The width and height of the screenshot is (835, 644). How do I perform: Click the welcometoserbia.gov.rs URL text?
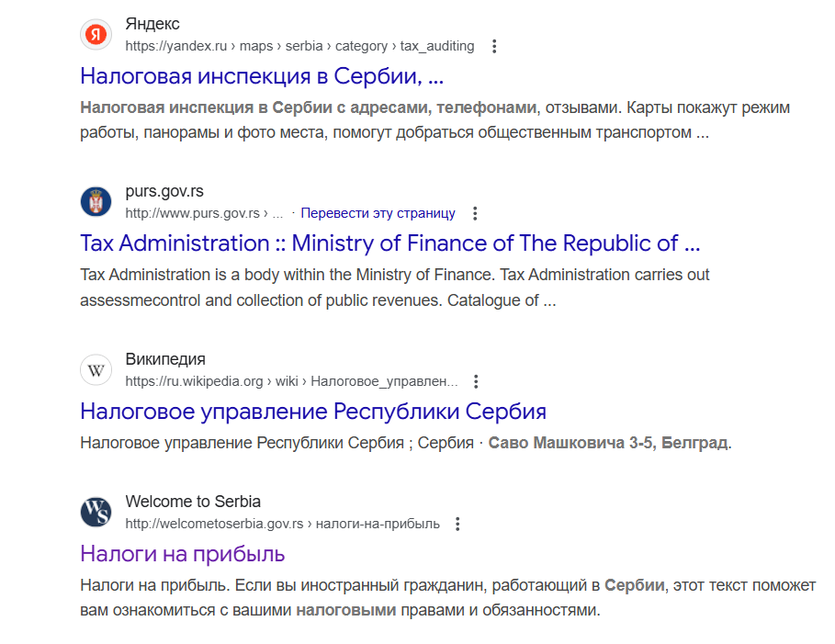coord(282,525)
